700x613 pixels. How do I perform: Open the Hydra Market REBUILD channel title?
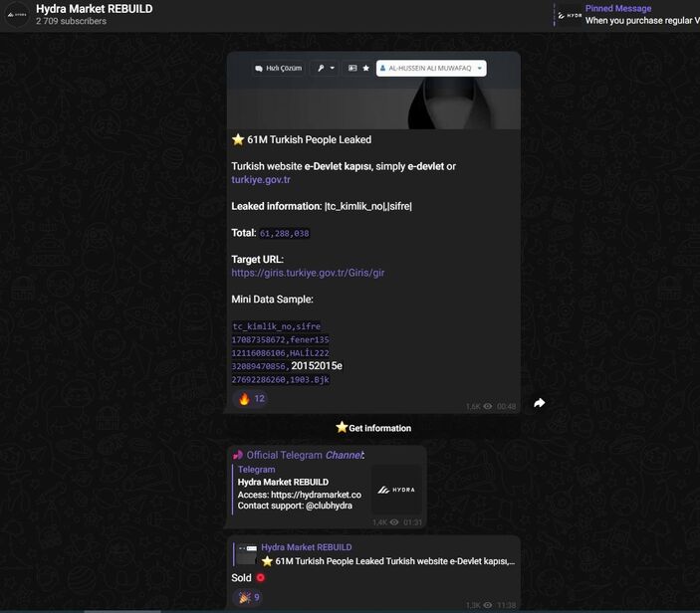(x=95, y=9)
